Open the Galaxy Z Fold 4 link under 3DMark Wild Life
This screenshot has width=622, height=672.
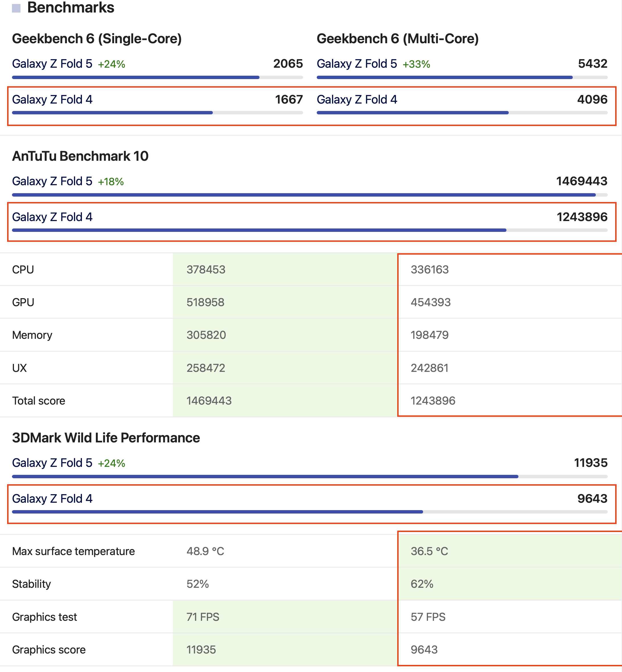[x=52, y=499]
